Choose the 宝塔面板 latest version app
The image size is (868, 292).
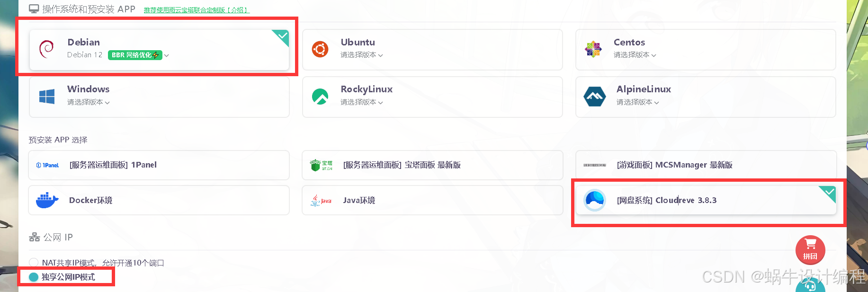[x=432, y=165]
